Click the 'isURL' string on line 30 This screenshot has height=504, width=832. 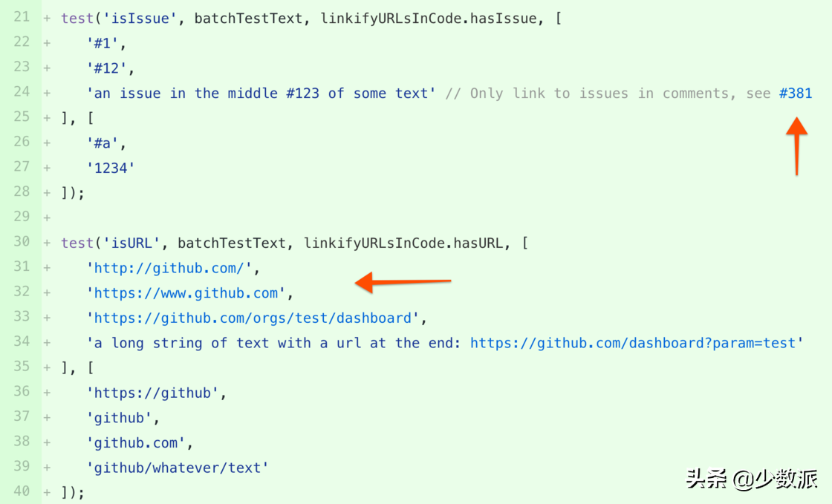pyautogui.click(x=131, y=243)
